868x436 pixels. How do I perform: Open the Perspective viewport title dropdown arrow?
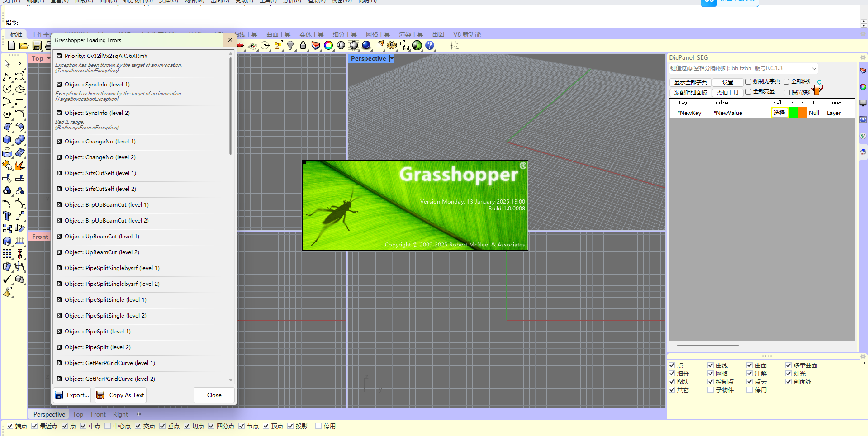[x=392, y=59]
